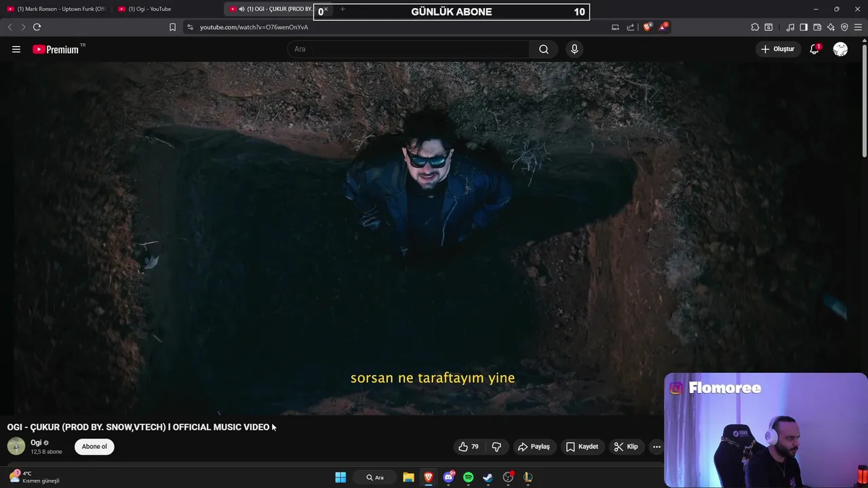Viewport: 868px width, 488px height.
Task: Share this page from address bar
Action: (x=631, y=27)
